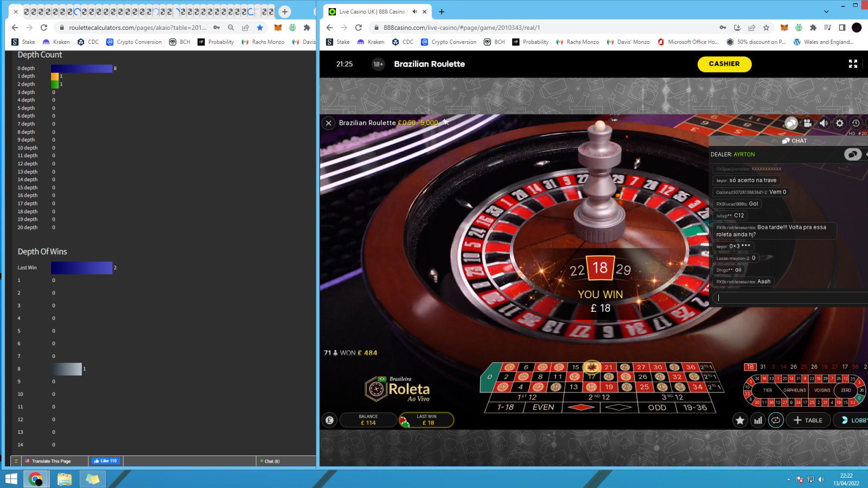This screenshot has width=868, height=488.
Task: Bet on the 2nd 12 dozen
Action: [x=601, y=397]
